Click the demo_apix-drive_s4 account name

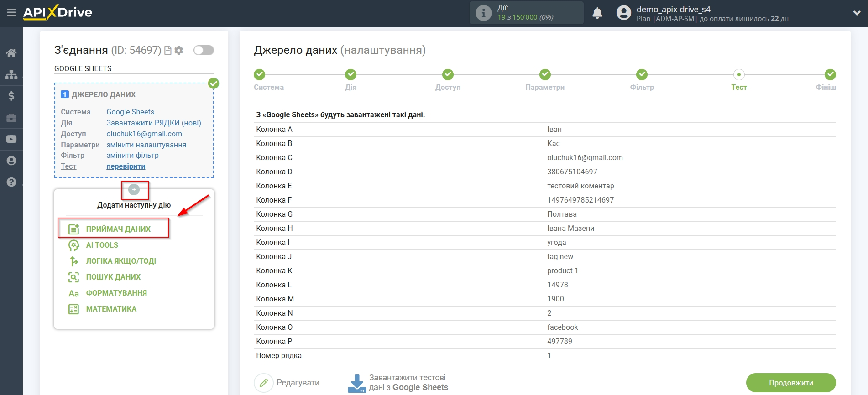point(673,9)
